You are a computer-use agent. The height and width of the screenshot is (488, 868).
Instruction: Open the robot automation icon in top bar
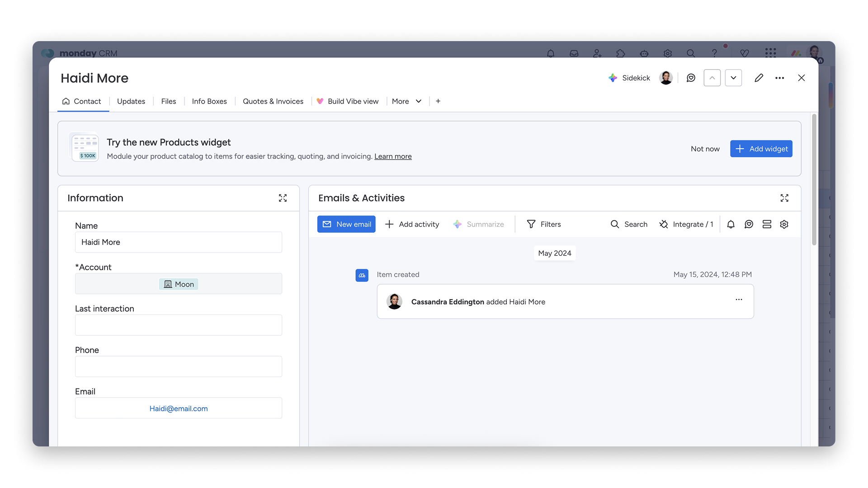pyautogui.click(x=644, y=53)
